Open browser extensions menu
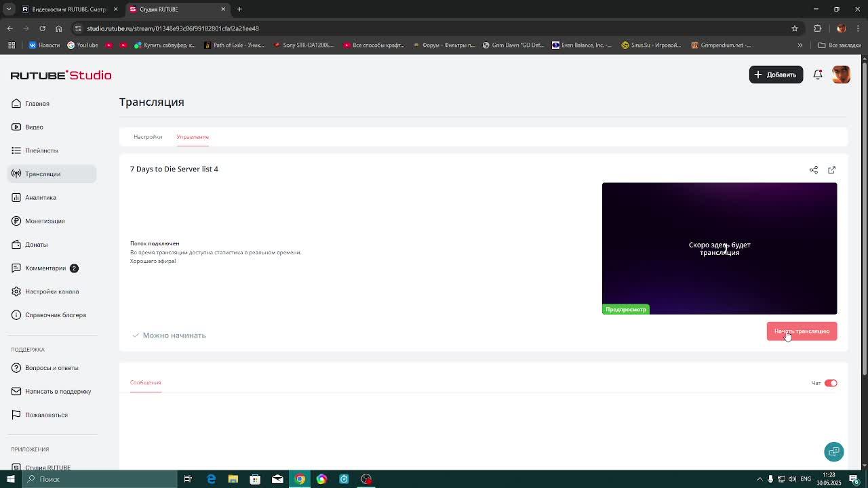 (818, 28)
